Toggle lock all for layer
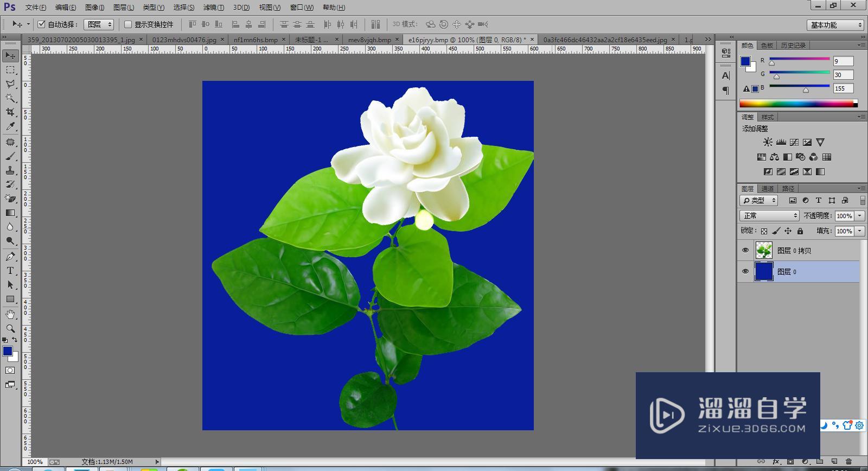Screen dimensions: 868x471 coord(800,231)
